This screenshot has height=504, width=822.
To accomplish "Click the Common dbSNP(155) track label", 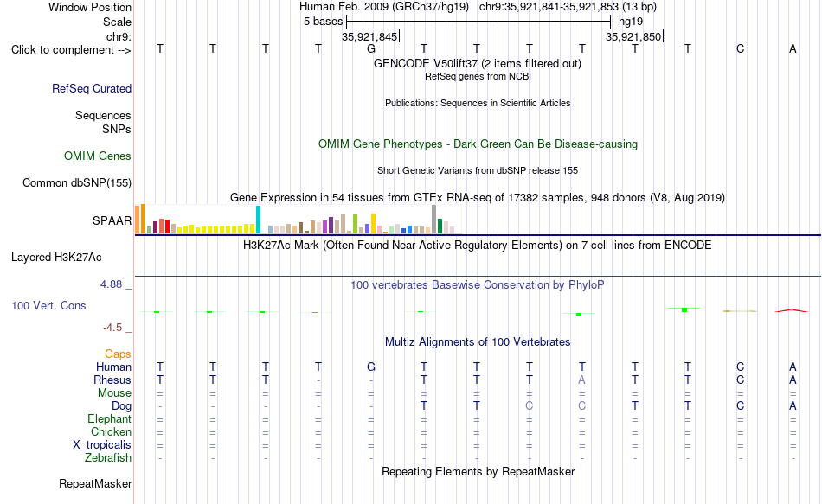I will click(77, 183).
